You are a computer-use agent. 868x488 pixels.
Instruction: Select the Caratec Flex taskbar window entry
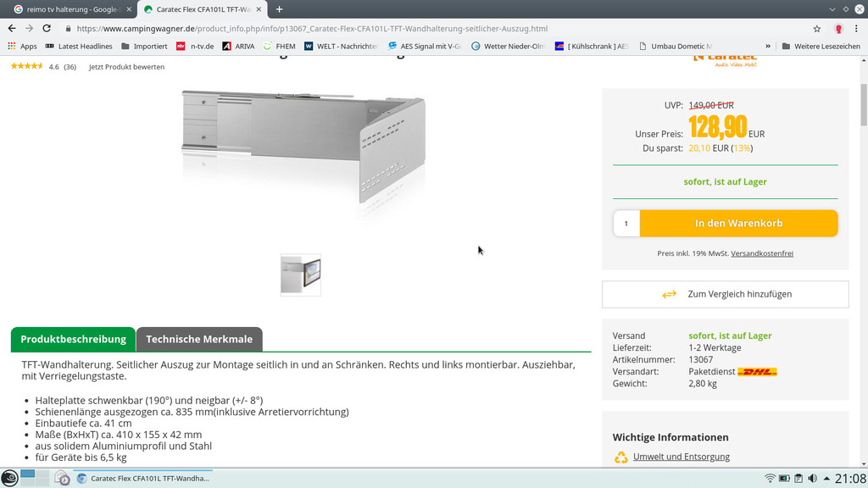(143, 478)
